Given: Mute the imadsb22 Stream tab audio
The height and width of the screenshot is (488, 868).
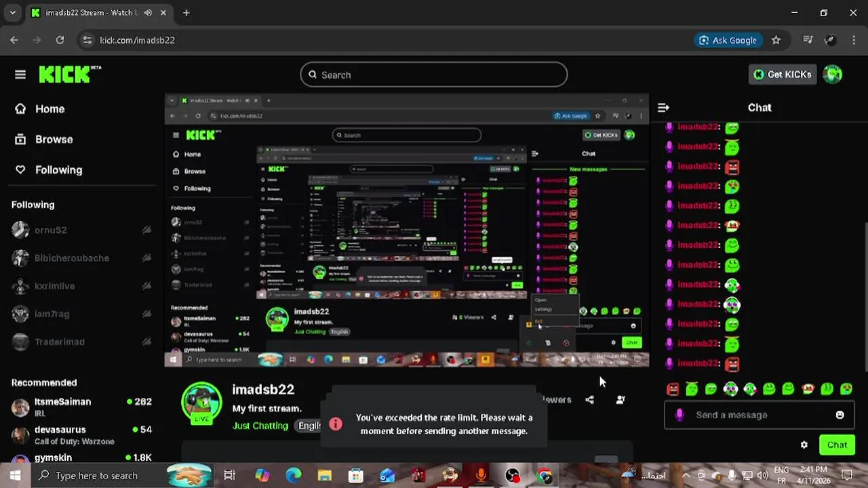Looking at the screenshot, I should [x=149, y=12].
